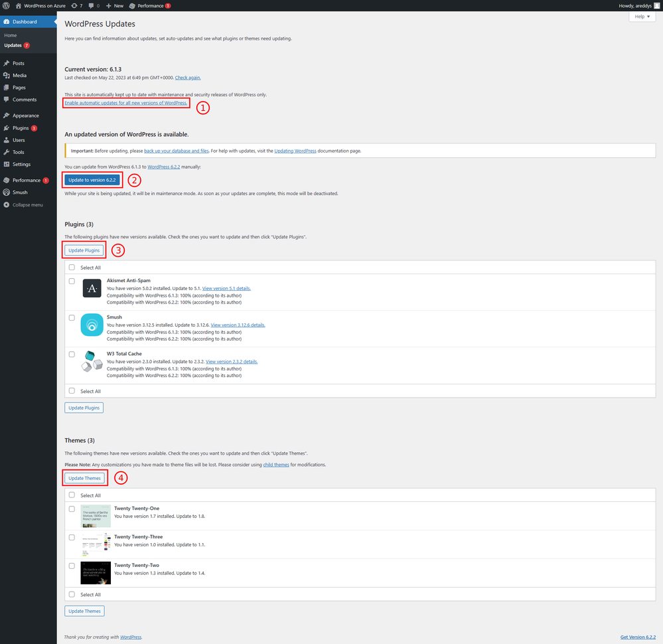Click Get Version 6.2.2 footer link
663x644 pixels.
pyautogui.click(x=638, y=637)
